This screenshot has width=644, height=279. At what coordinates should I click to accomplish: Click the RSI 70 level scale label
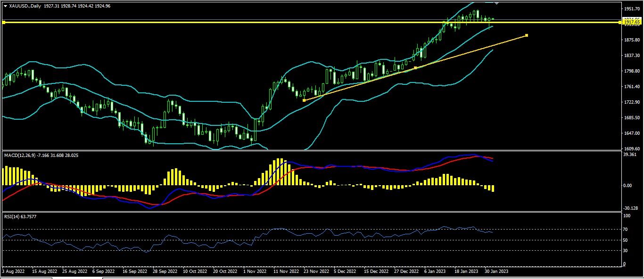(x=625, y=230)
